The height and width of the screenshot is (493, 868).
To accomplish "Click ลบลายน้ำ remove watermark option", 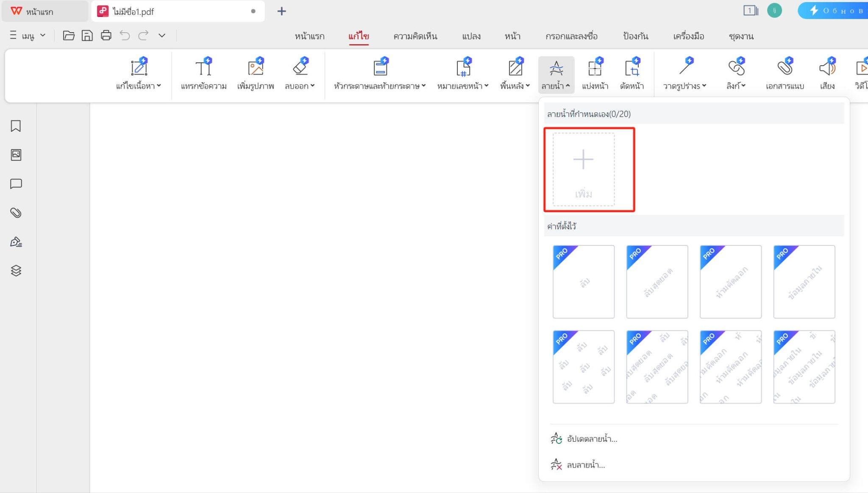I will (x=586, y=465).
